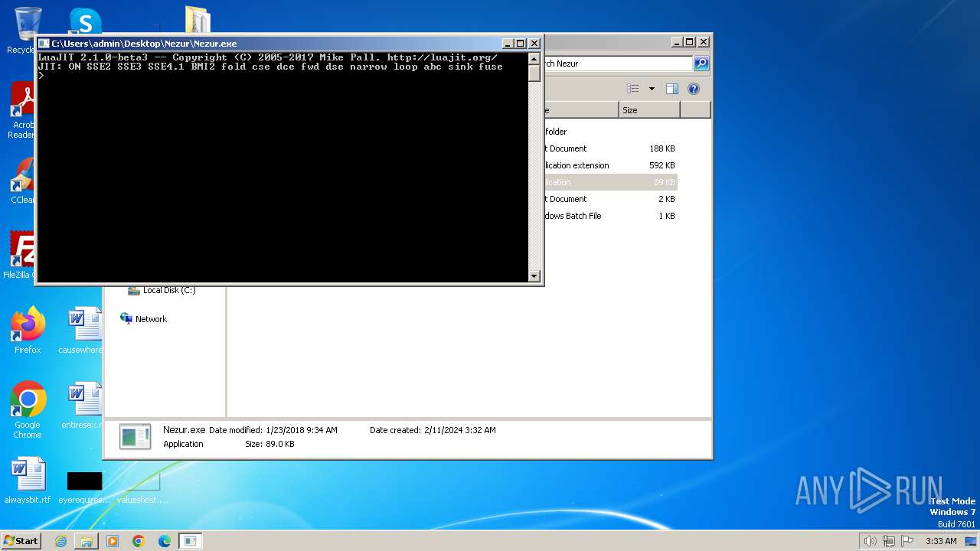Open Chrome from the taskbar
980x551 pixels.
[139, 541]
